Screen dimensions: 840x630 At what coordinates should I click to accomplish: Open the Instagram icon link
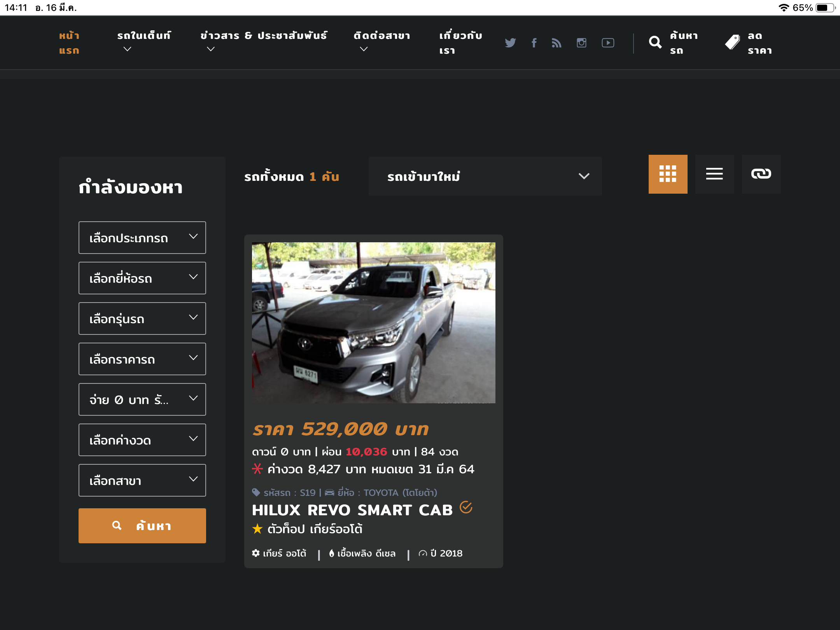click(581, 43)
